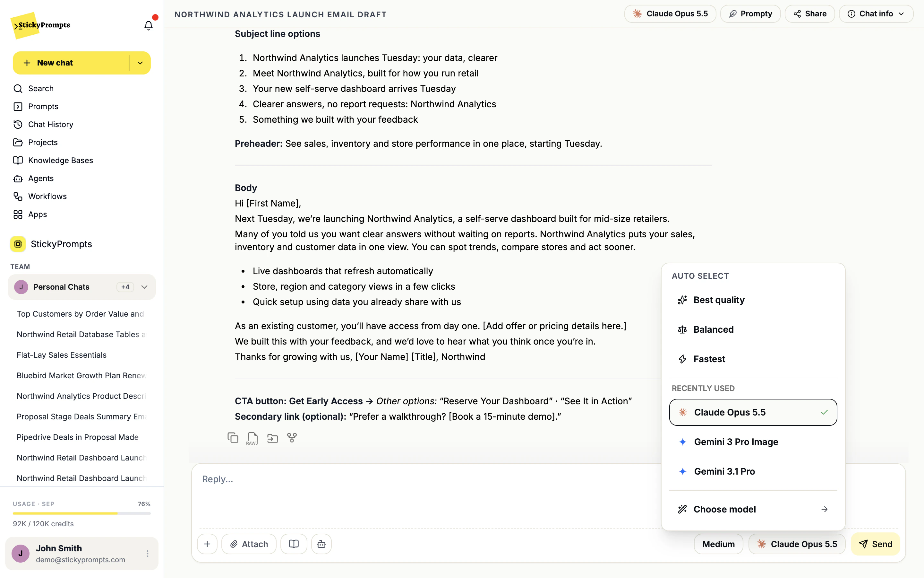The image size is (924, 578).
Task: Click the New chat button
Action: [x=71, y=63]
